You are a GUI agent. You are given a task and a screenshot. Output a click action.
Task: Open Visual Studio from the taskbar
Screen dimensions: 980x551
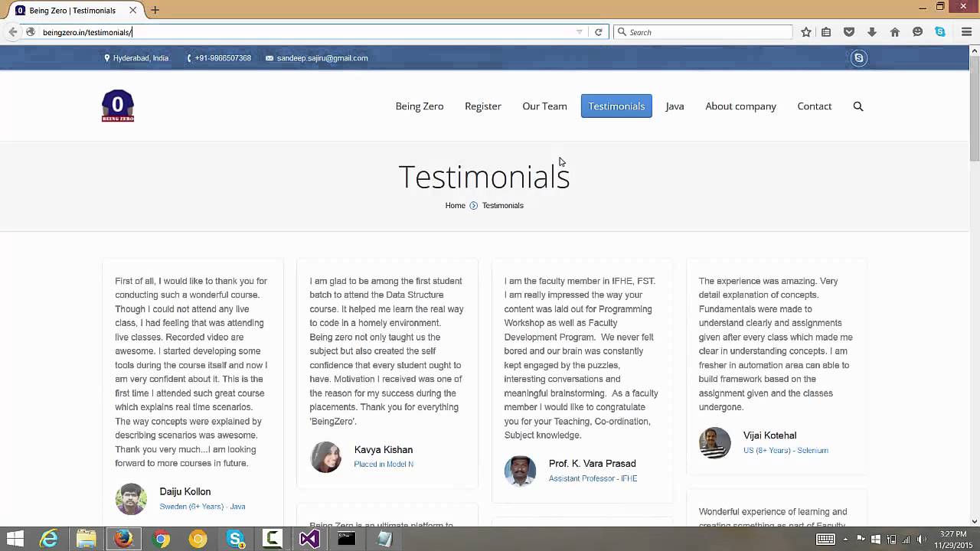click(309, 539)
